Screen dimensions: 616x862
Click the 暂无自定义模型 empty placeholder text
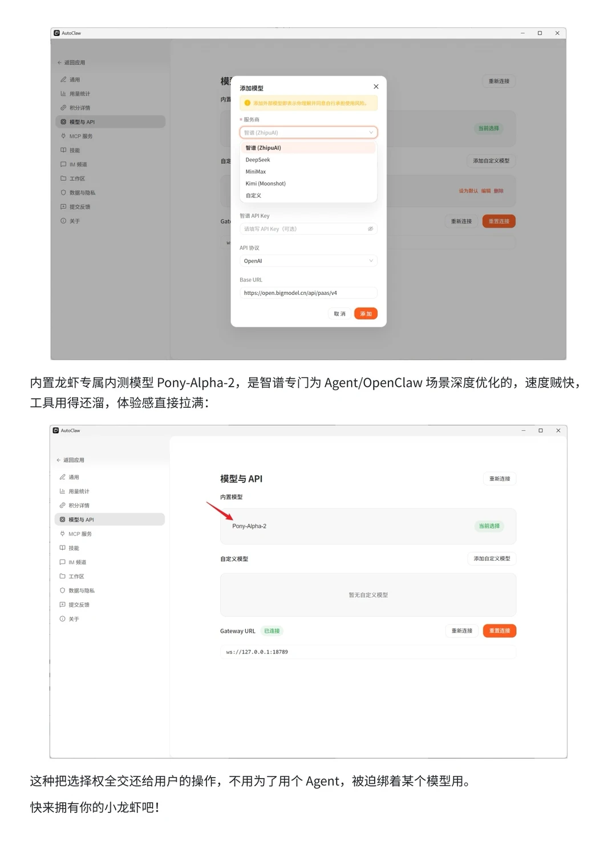pos(368,595)
